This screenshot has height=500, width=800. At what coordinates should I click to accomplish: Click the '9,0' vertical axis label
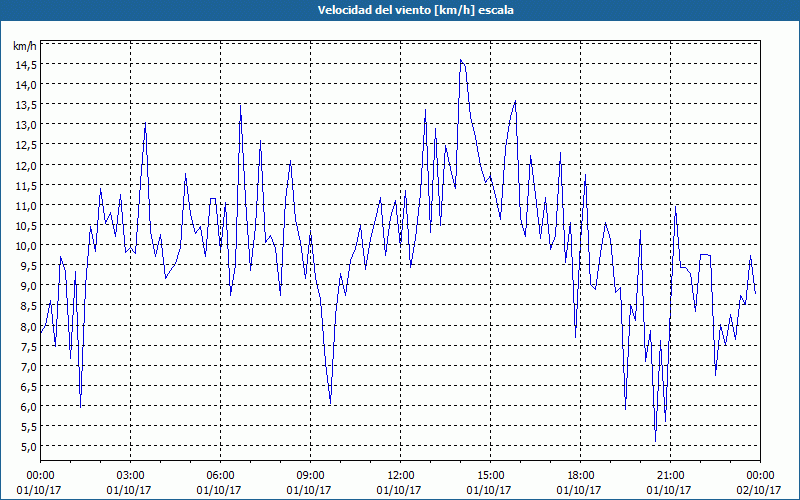29,286
